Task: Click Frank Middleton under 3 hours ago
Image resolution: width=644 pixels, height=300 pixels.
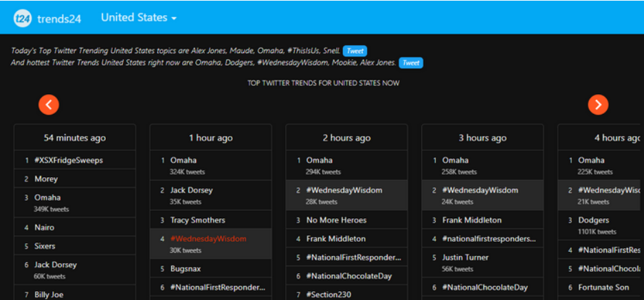Action: coord(471,220)
